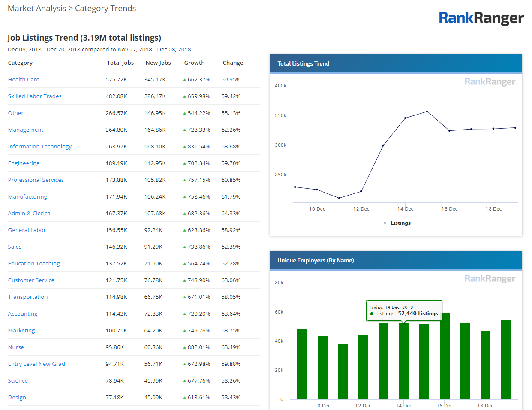Open the Customer Service category link
The width and height of the screenshot is (532, 410).
(x=31, y=280)
